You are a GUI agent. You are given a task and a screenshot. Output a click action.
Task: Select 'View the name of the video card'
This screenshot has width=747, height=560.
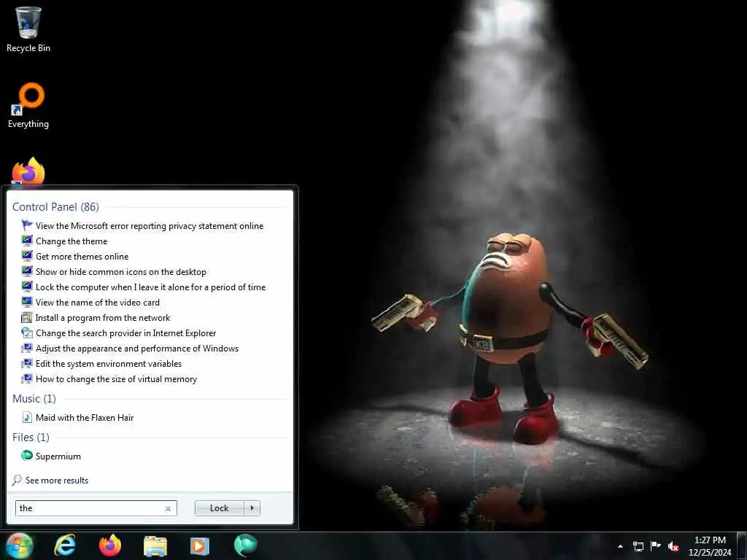pos(98,303)
